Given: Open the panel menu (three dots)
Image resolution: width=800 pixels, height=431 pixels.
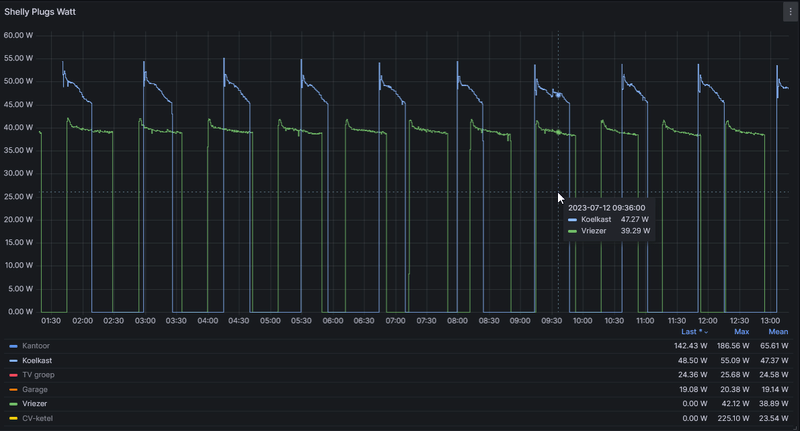Looking at the screenshot, I should click(x=790, y=12).
